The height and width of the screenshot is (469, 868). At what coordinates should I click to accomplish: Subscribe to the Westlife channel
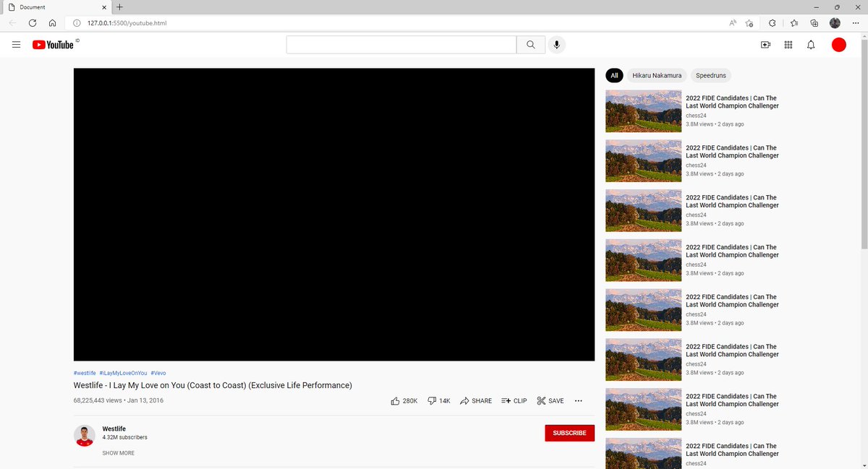click(x=570, y=433)
